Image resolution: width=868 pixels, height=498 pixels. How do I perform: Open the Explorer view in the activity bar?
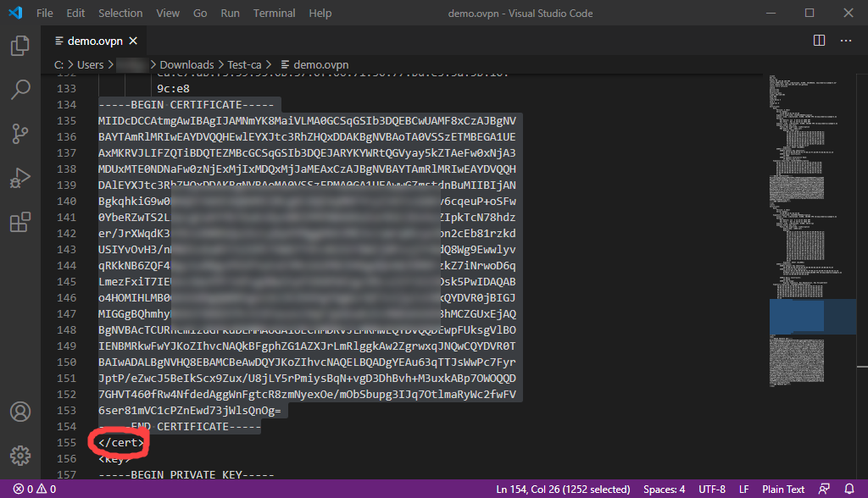click(x=20, y=47)
